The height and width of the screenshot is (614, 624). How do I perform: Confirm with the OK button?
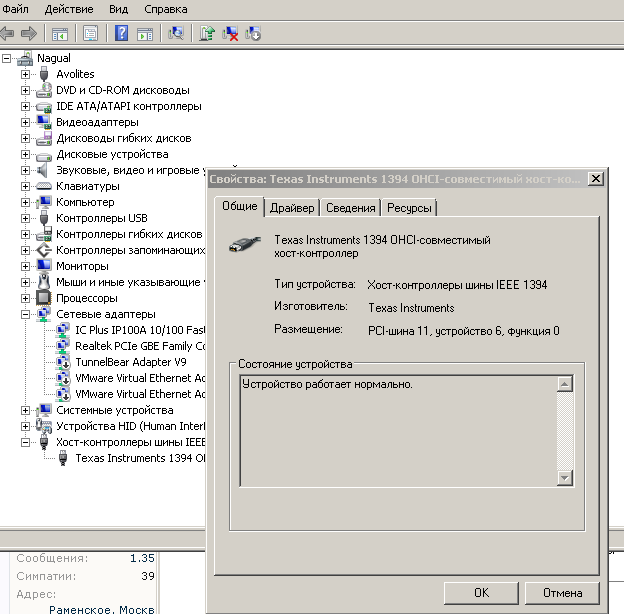click(481, 593)
